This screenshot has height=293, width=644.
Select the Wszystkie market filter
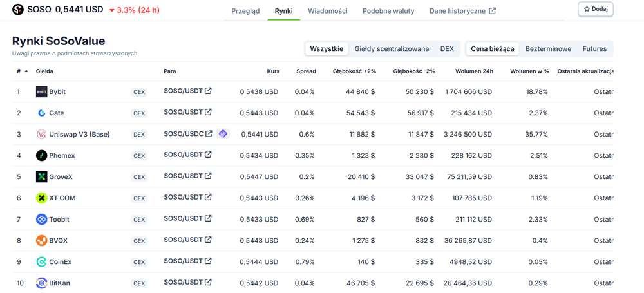click(x=327, y=48)
